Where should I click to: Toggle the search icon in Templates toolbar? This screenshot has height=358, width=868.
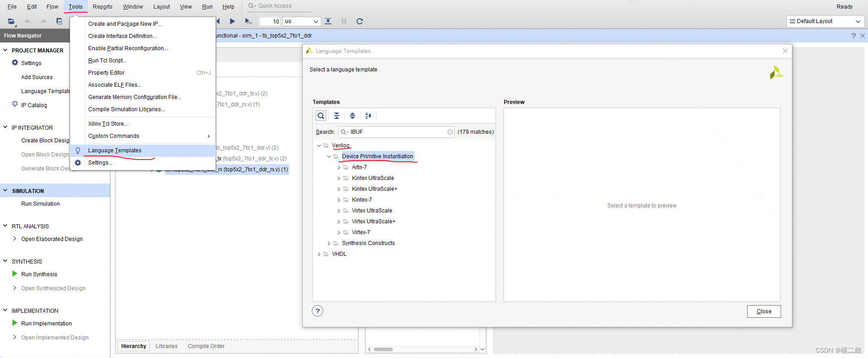click(321, 116)
